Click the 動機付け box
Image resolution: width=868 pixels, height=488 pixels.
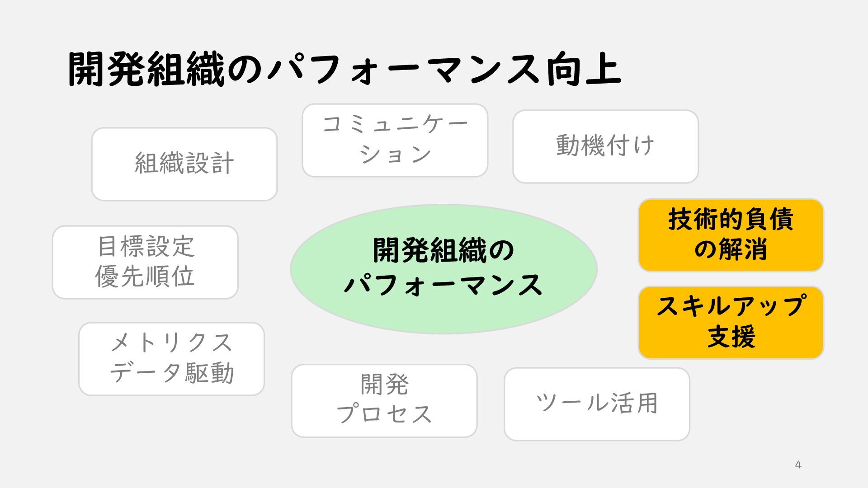(x=606, y=146)
